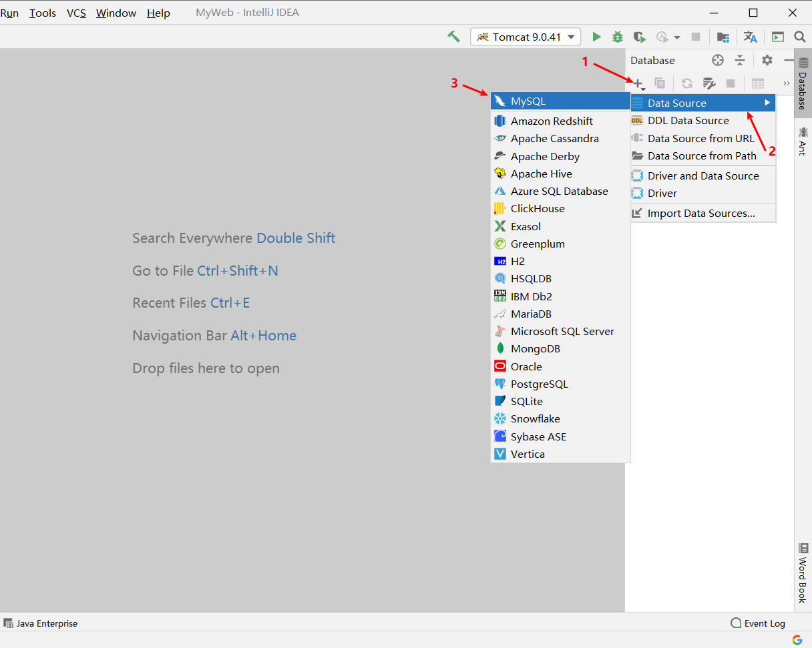
Task: Select Apache Derby data source
Action: pyautogui.click(x=560, y=157)
